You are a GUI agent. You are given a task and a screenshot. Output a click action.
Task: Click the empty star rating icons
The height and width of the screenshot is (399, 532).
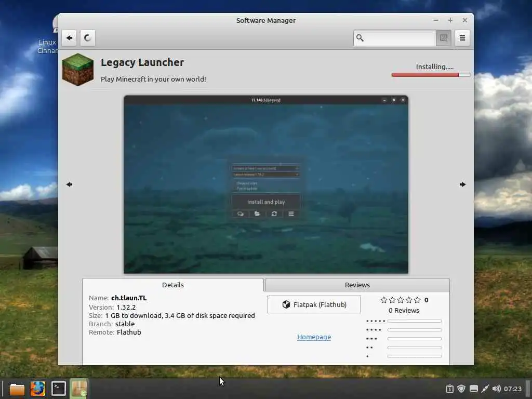[x=401, y=300]
